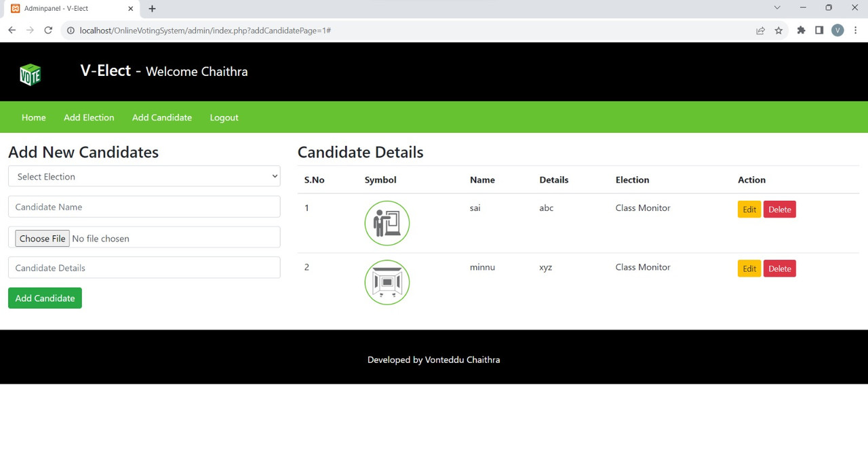Viewport: 868px width, 455px height.
Task: Collapse the browser tab list chevron
Action: click(777, 8)
